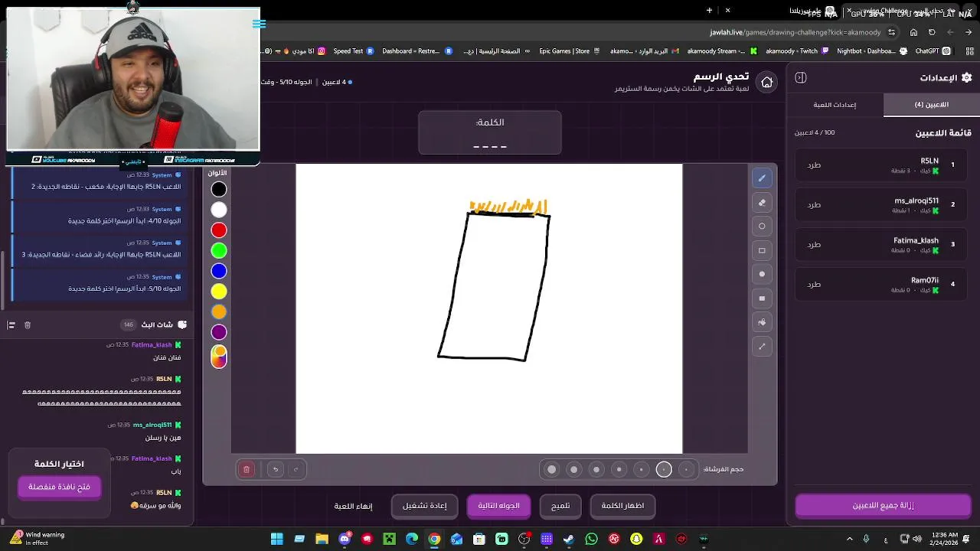
Task: Reload the browser page
Action: tap(932, 32)
